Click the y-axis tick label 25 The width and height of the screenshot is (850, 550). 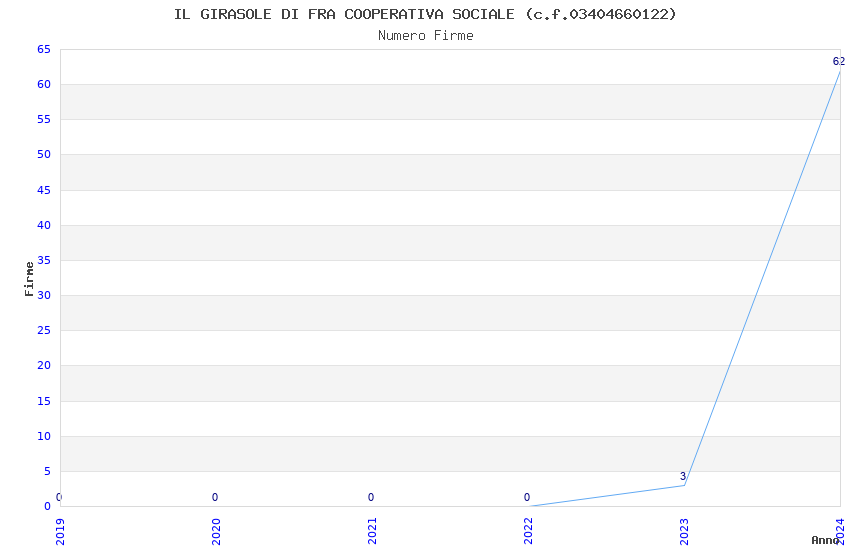44,331
